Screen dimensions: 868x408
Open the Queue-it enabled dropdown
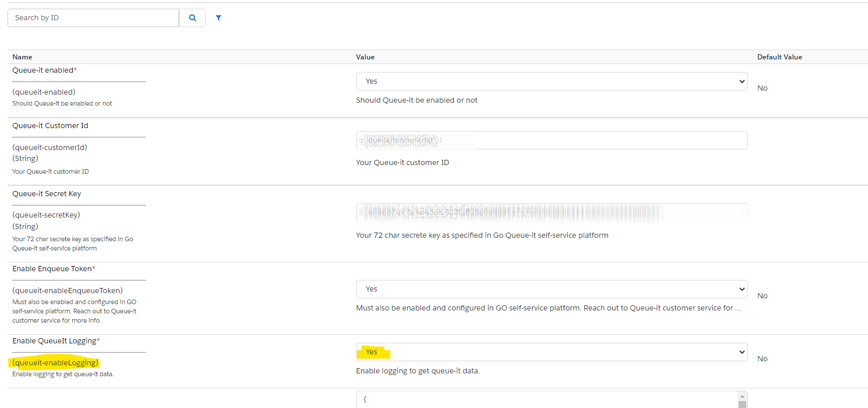click(552, 81)
